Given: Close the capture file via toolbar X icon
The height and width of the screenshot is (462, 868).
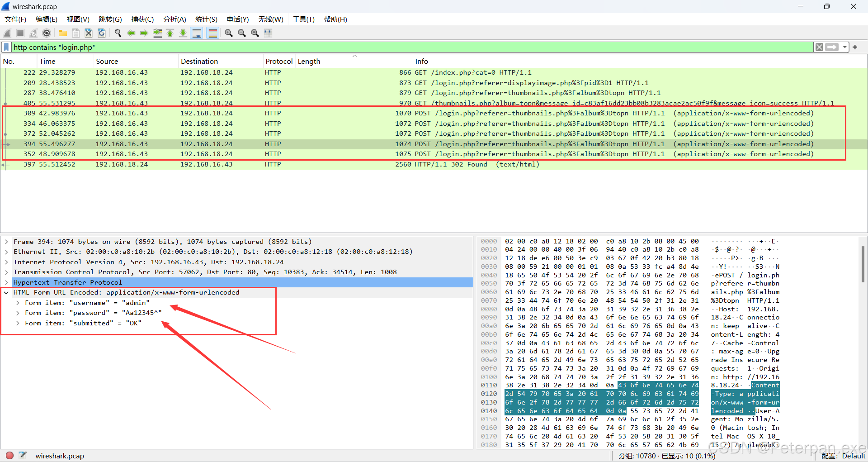Looking at the screenshot, I should pos(89,33).
